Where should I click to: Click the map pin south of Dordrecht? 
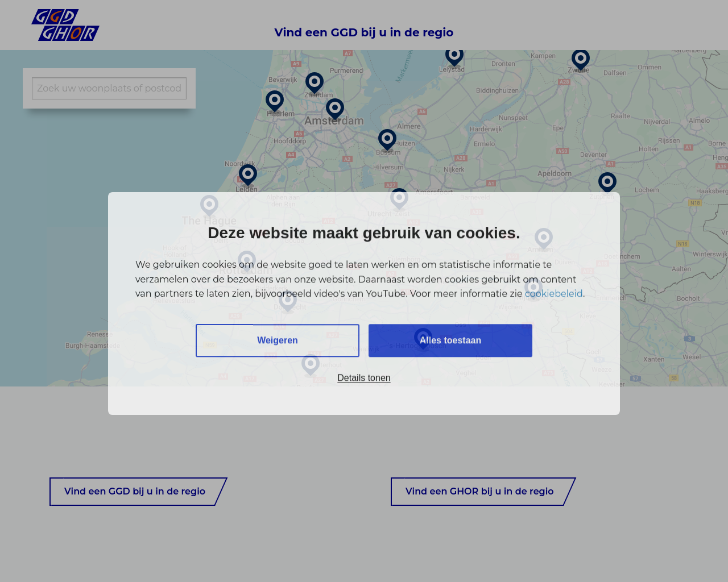(x=311, y=364)
